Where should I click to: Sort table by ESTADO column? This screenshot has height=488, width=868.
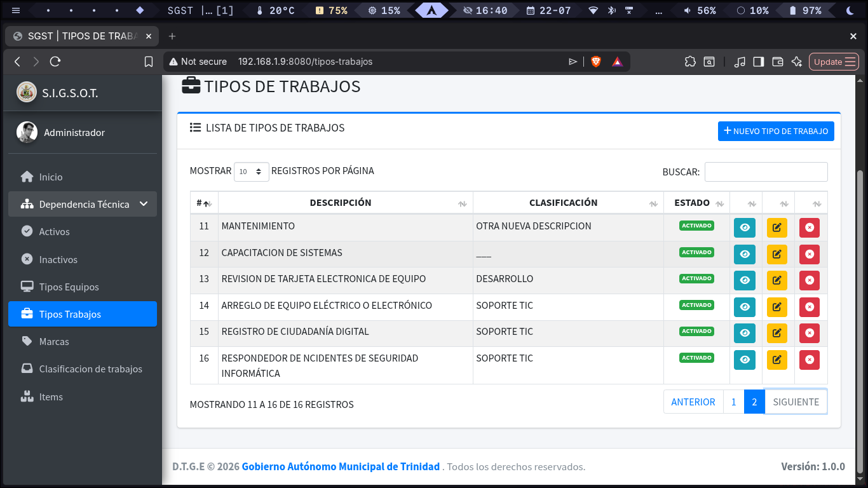tap(697, 203)
